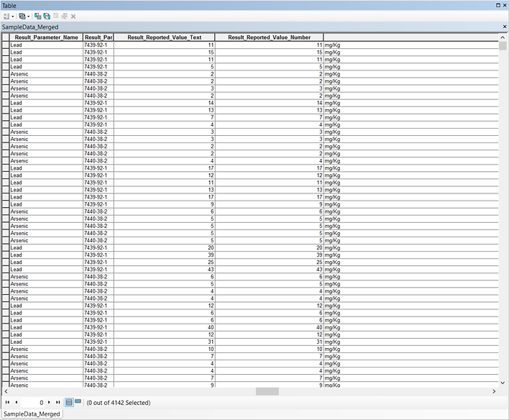509x420 pixels.
Task: Click the Select By Attributes icon
Action: pyautogui.click(x=37, y=17)
